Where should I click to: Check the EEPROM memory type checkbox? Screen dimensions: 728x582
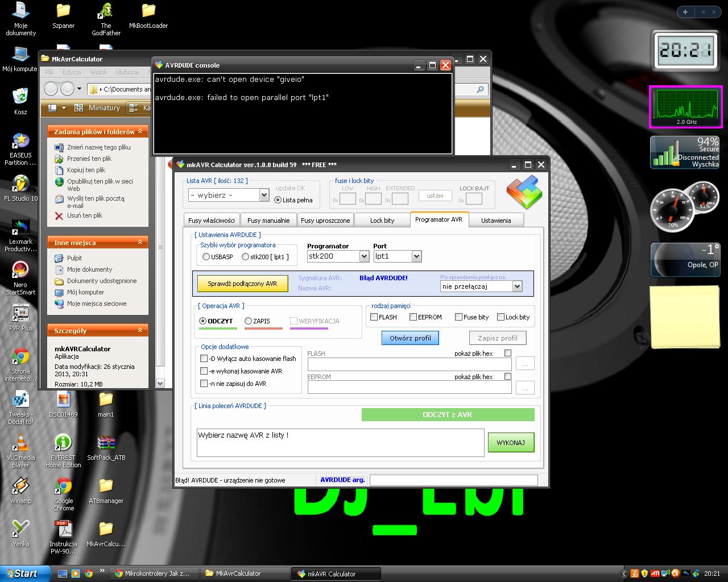pyautogui.click(x=413, y=317)
